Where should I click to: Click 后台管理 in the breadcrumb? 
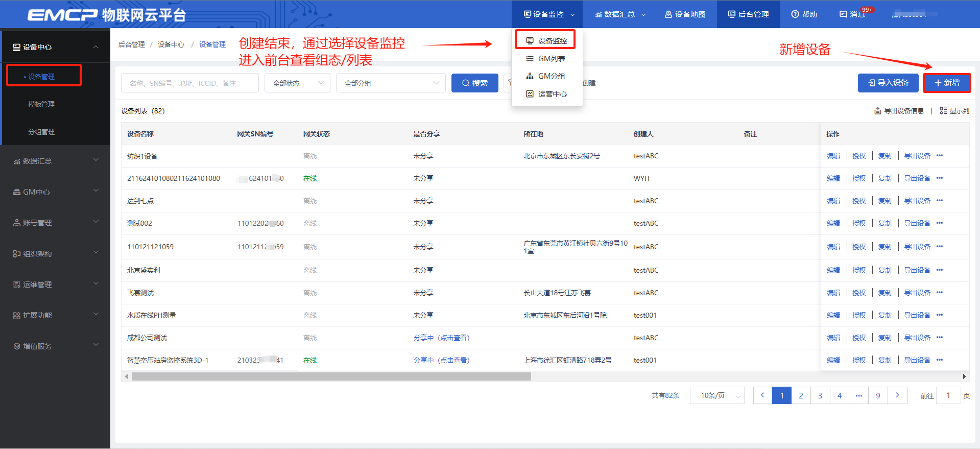[x=131, y=44]
